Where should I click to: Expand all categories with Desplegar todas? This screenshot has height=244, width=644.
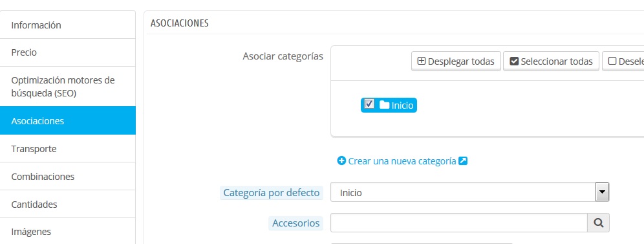pyautogui.click(x=456, y=61)
